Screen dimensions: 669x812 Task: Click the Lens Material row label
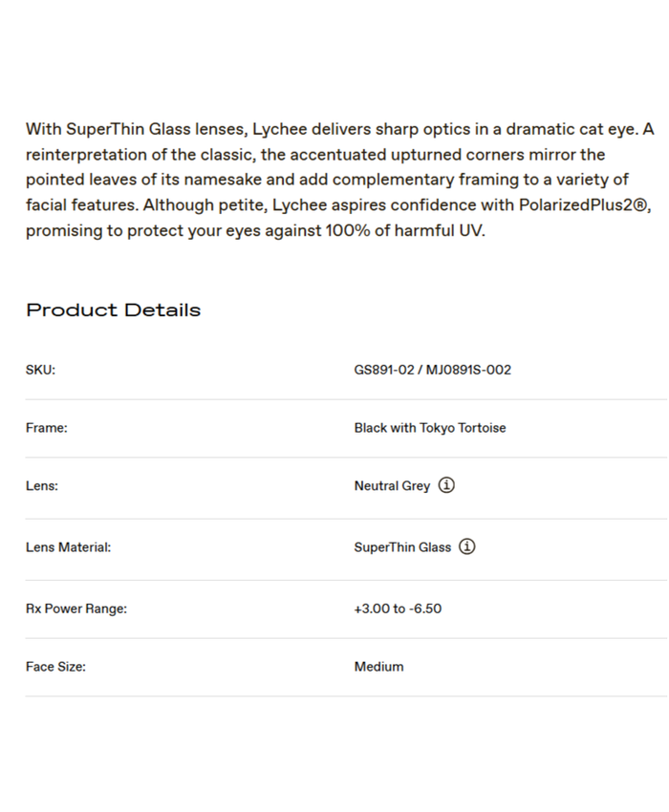click(68, 547)
